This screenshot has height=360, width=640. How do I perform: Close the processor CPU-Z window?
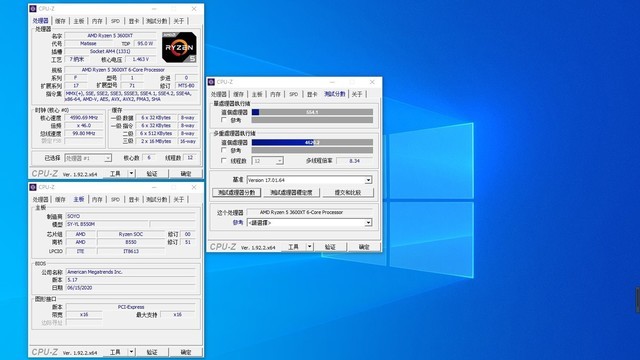(194, 9)
